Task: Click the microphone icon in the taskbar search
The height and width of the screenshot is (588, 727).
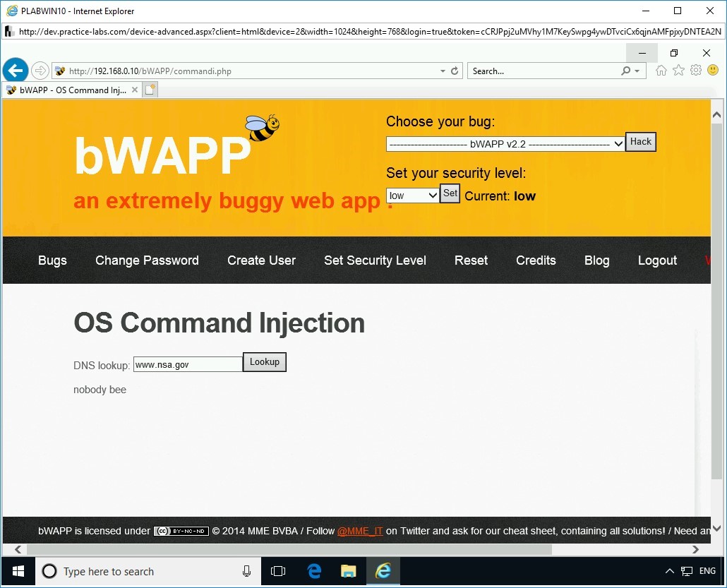Action: click(246, 571)
